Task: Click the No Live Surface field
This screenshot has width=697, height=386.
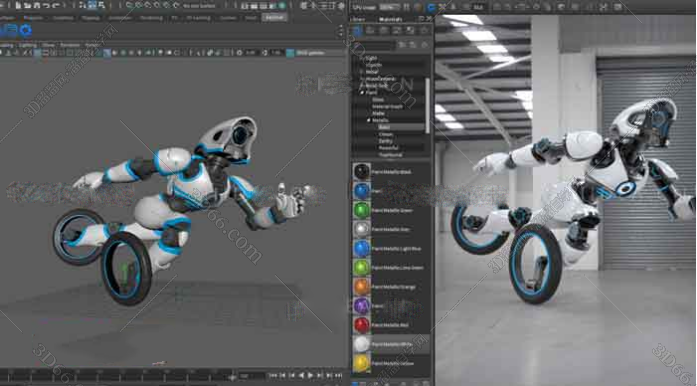Action: click(199, 6)
